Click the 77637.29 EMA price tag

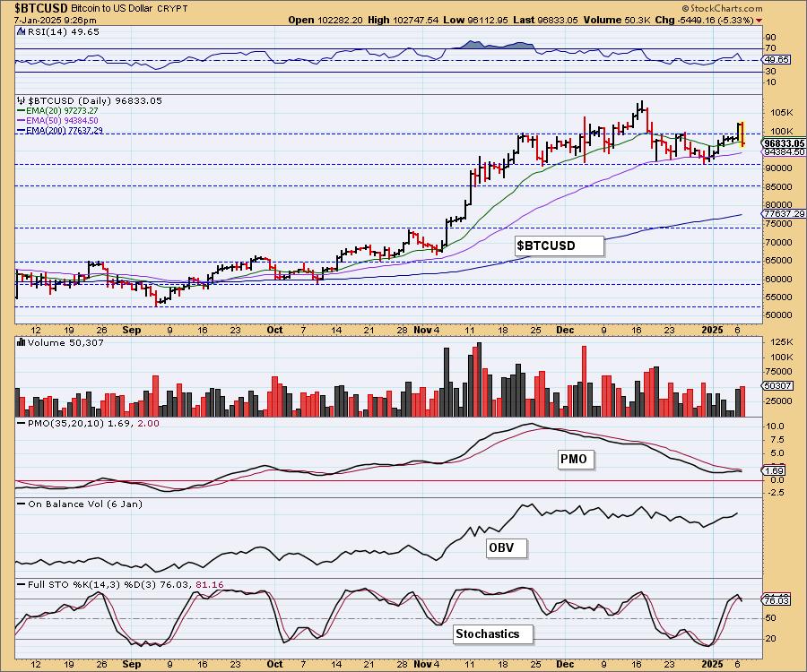tap(785, 213)
